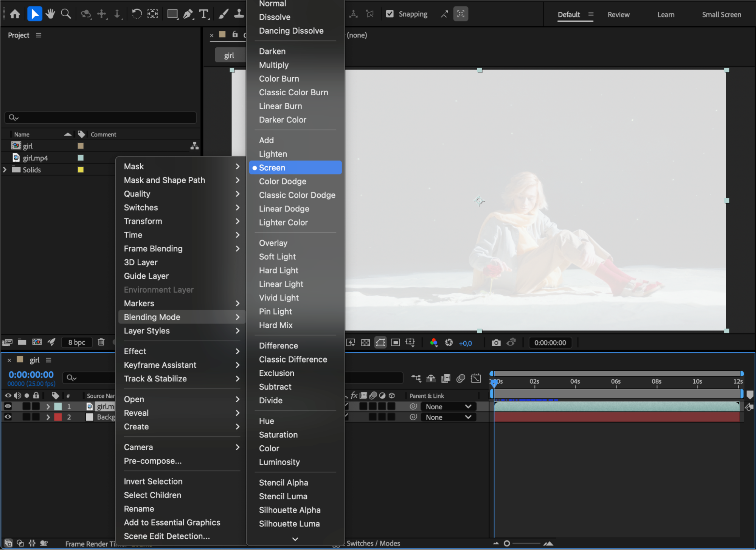
Task: Select the Type text tool
Action: 204,14
